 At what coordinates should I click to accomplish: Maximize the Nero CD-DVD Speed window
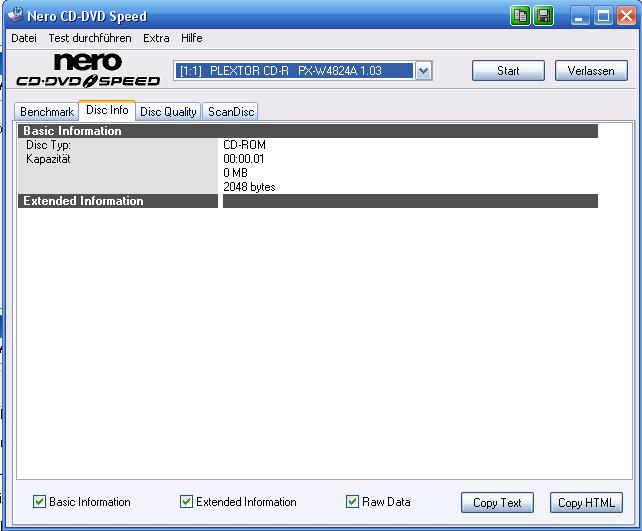pos(603,16)
